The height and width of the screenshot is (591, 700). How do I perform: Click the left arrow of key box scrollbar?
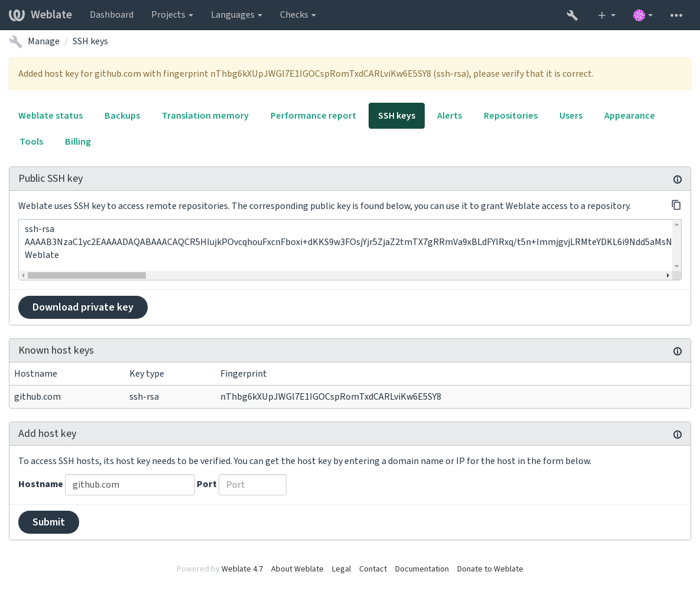[x=23, y=275]
